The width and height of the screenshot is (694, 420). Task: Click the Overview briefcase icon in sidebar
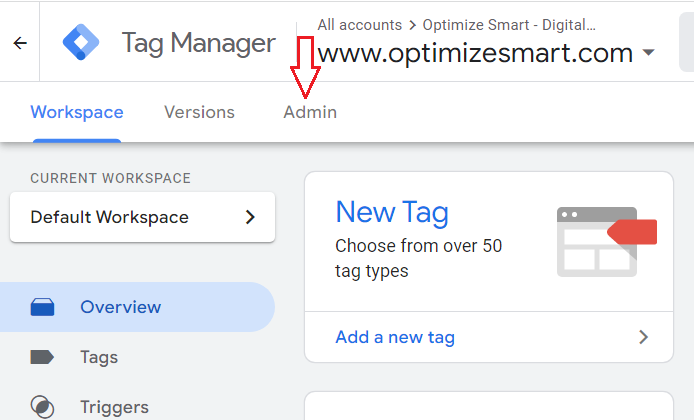click(x=42, y=307)
